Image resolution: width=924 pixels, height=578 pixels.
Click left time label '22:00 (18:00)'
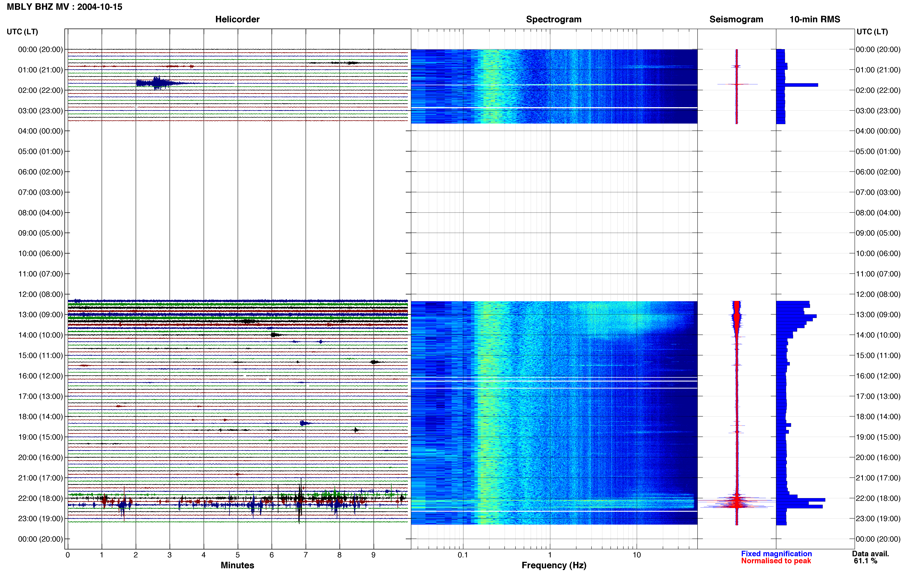[41, 498]
